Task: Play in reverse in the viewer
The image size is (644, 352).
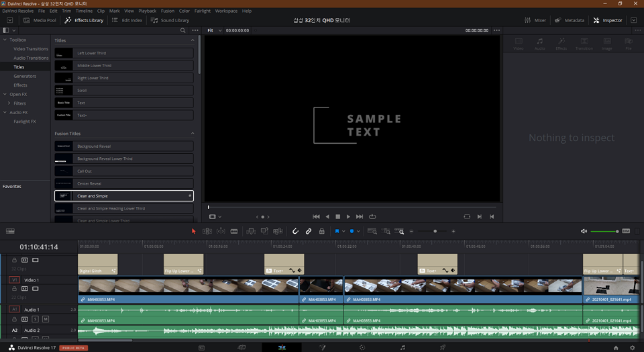Action: 327,217
